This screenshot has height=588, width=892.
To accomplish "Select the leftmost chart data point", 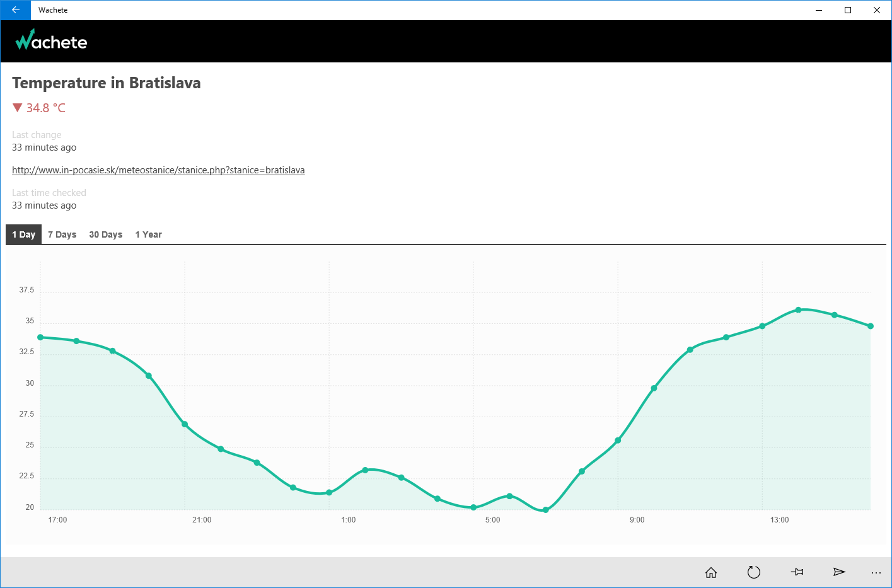I will (40, 337).
